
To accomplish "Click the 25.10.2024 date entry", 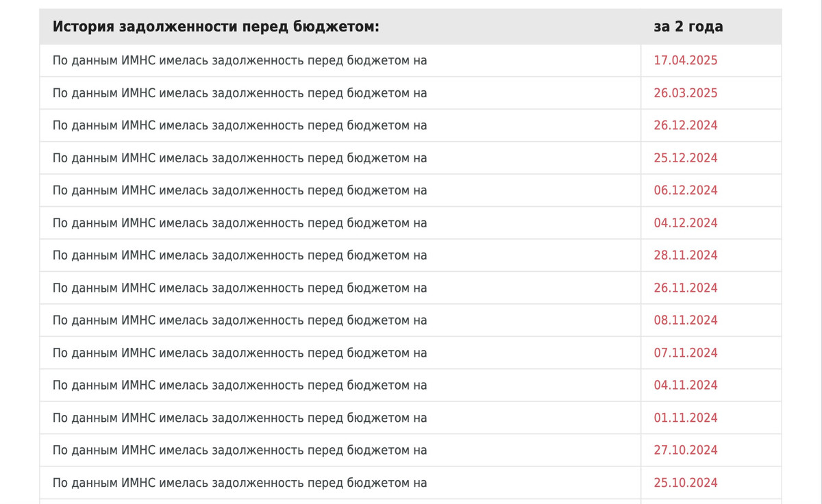I will tap(685, 483).
